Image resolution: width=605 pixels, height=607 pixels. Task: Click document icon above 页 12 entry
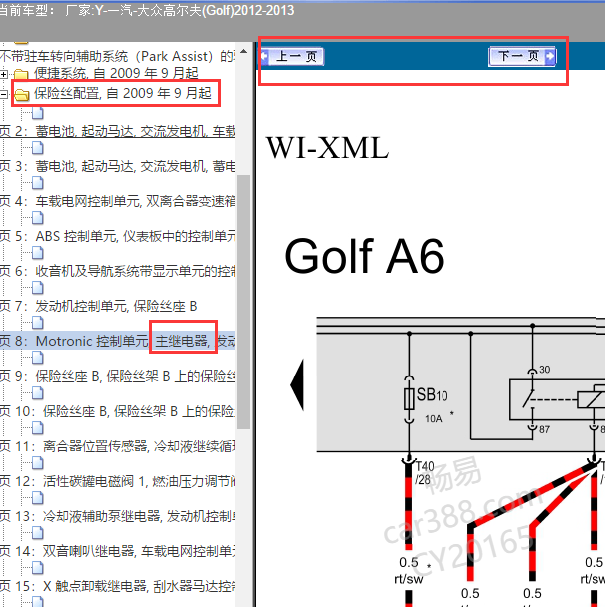pyautogui.click(x=38, y=463)
